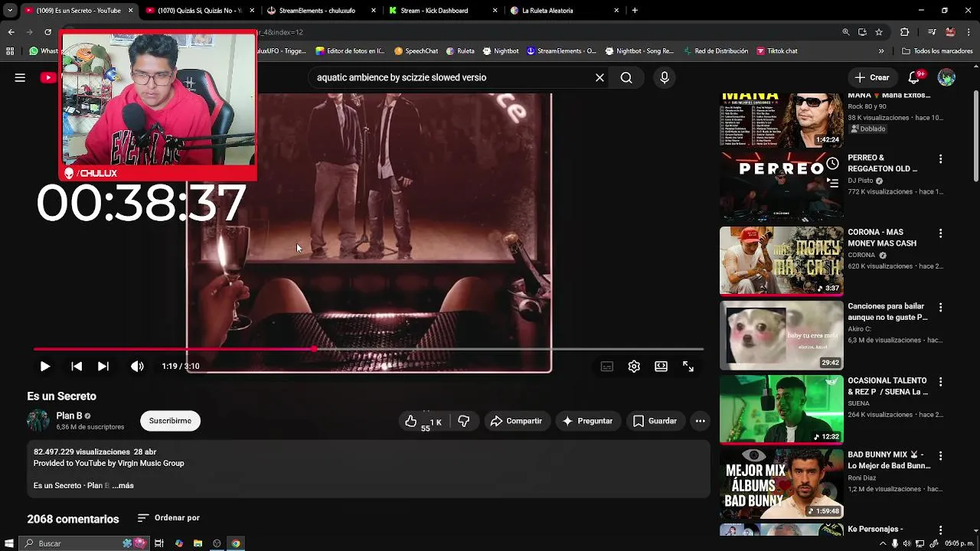Open player settings gear

point(634,367)
